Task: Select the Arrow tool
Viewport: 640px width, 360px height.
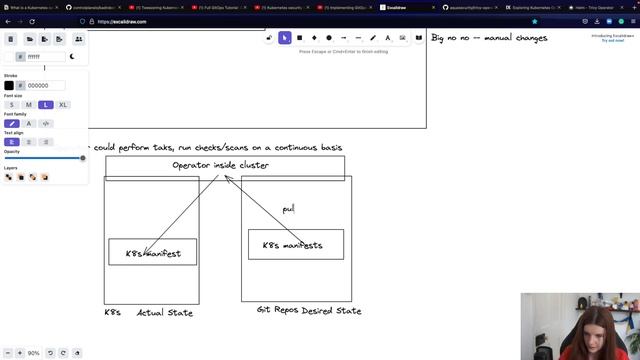Action: pyautogui.click(x=344, y=38)
